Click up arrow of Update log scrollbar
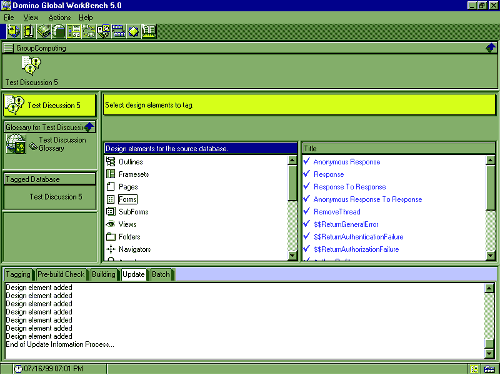Image resolution: width=500 pixels, height=375 pixels. [489, 288]
